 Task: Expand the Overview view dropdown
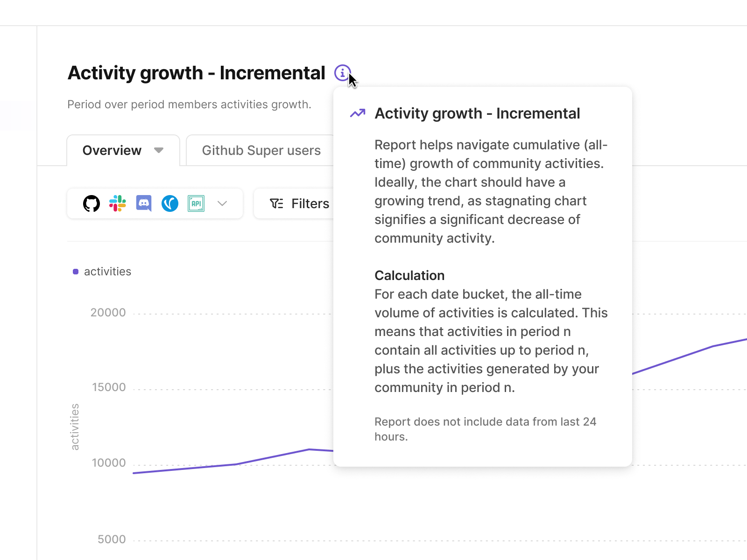click(159, 150)
